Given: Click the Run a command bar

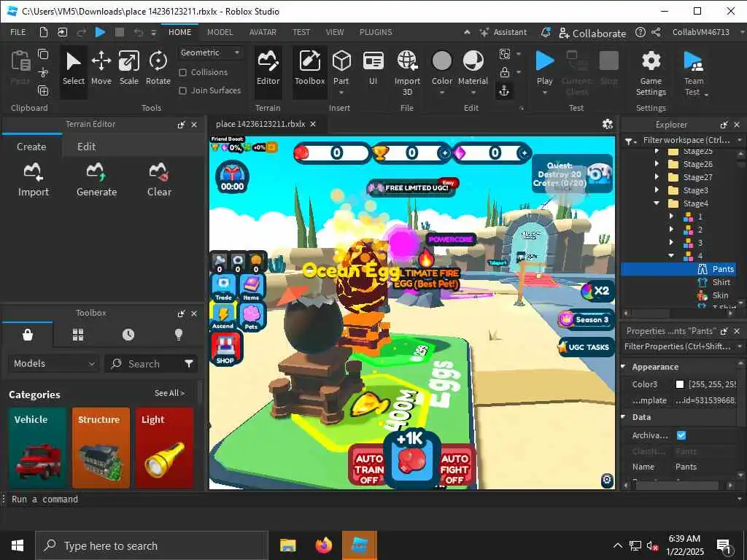Looking at the screenshot, I should coord(371,499).
